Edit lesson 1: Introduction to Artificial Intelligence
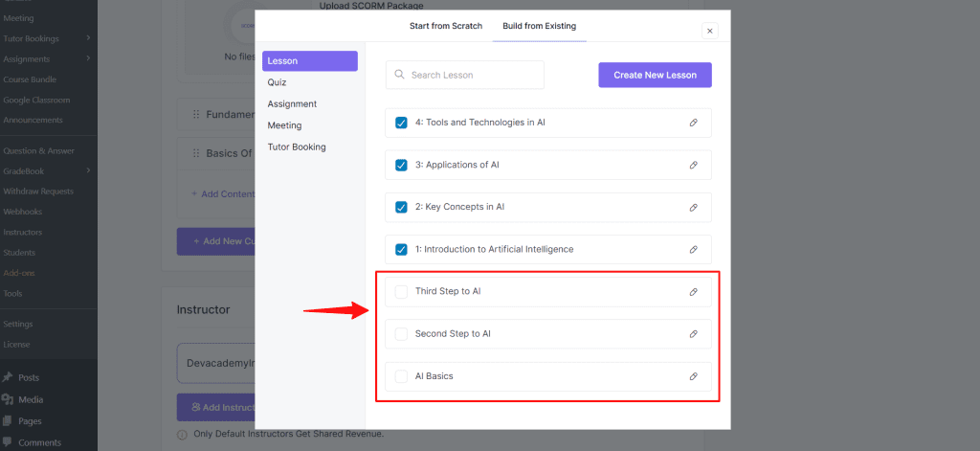 click(693, 250)
